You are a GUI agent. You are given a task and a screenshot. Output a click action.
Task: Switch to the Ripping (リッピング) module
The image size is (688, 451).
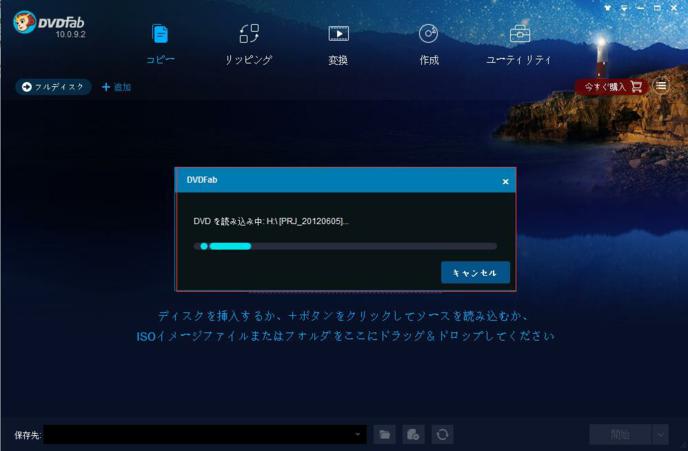pos(248,44)
